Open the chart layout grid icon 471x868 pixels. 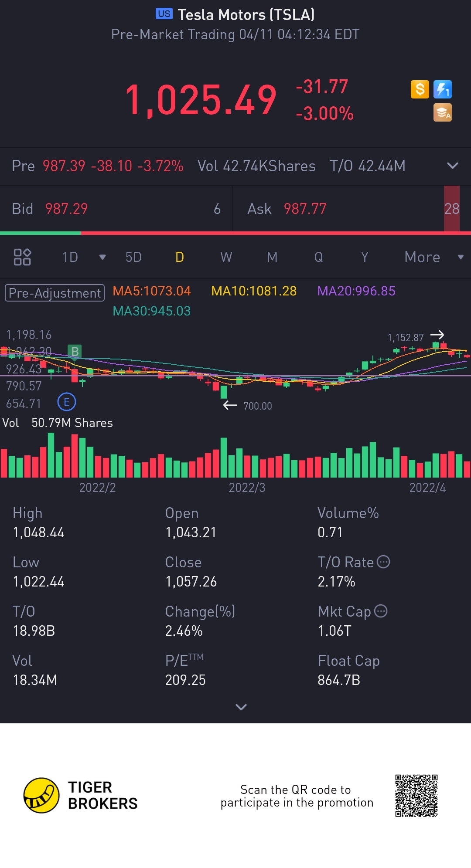22,257
